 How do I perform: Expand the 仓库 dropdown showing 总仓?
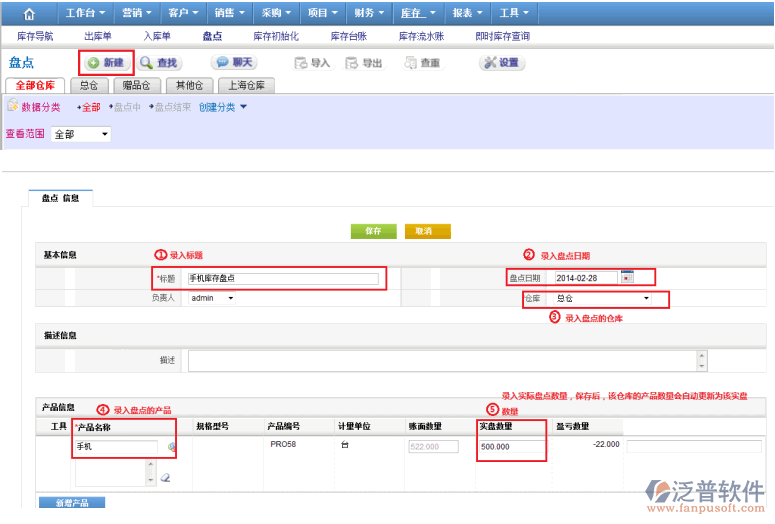(602, 298)
